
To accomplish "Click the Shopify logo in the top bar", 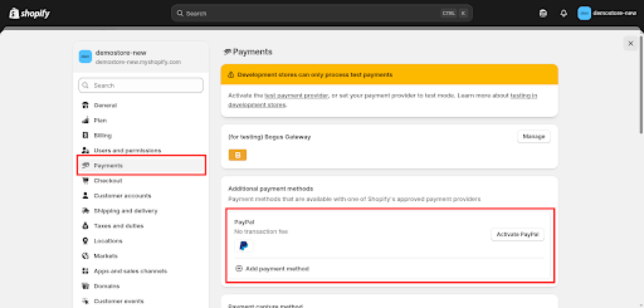I will [29, 13].
